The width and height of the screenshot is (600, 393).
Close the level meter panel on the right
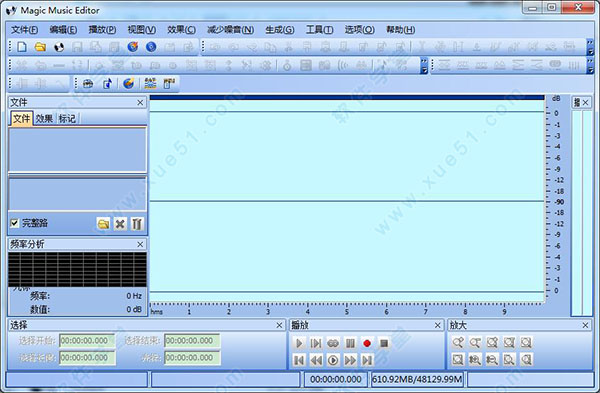point(585,103)
